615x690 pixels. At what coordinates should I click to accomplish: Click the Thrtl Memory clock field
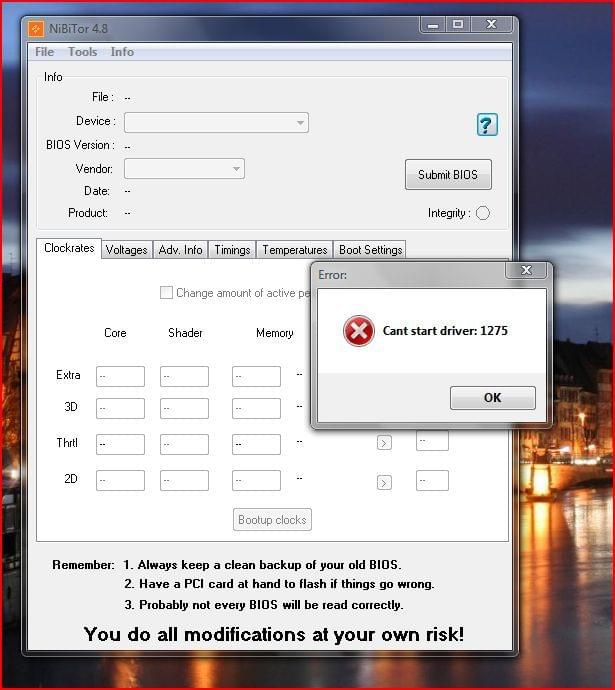coord(256,444)
